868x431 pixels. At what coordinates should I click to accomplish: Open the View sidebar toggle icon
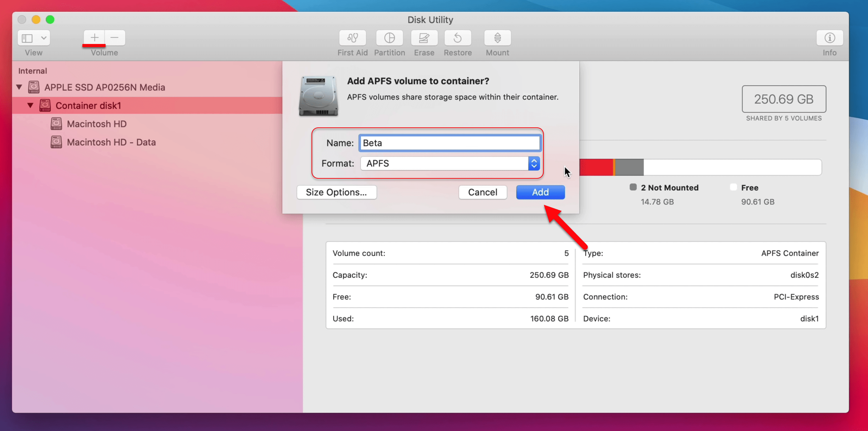pyautogui.click(x=27, y=38)
